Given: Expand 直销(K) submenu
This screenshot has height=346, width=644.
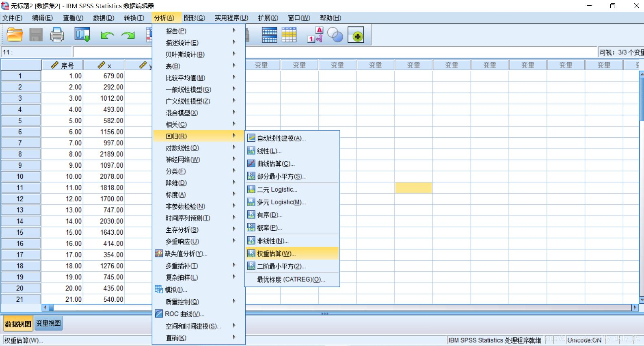Looking at the screenshot, I should [199, 338].
